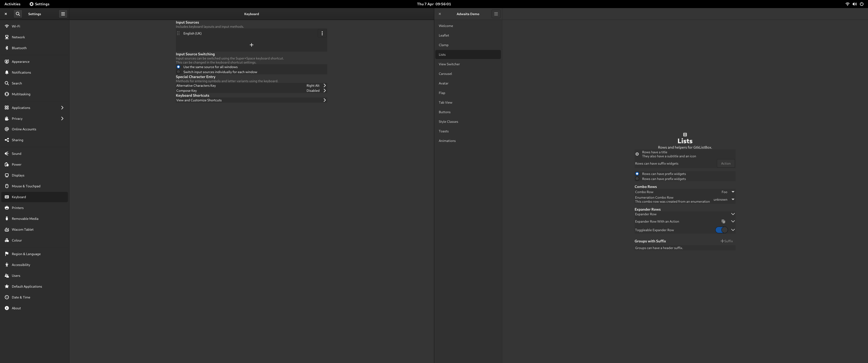Open the Adwaita Demo hamburger menu
Screen dimensions: 868x363
[x=496, y=14]
